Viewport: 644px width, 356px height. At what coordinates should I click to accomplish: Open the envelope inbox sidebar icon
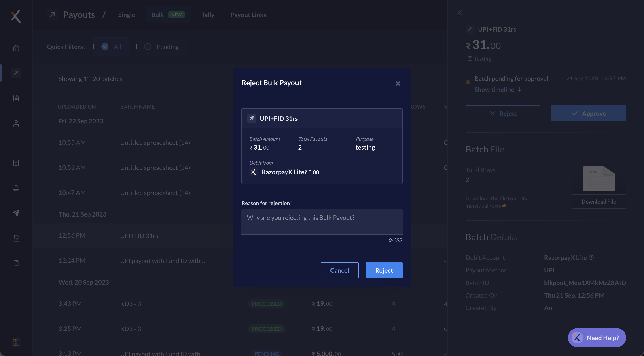pyautogui.click(x=16, y=238)
